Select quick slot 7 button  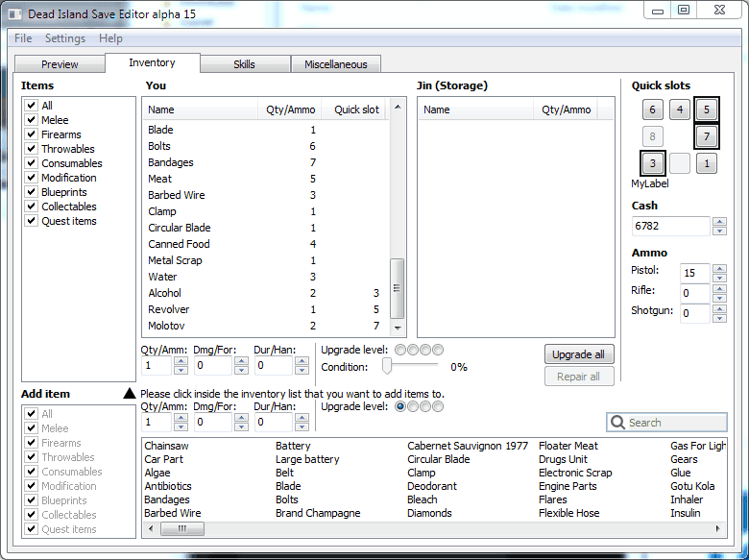(x=707, y=136)
